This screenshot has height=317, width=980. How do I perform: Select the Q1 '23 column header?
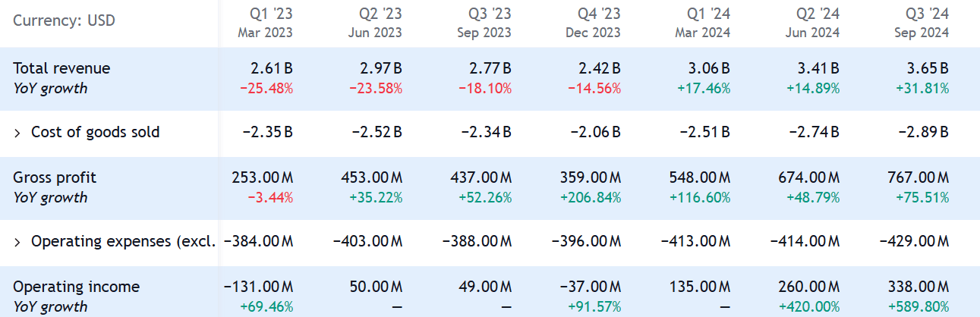pyautogui.click(x=266, y=22)
